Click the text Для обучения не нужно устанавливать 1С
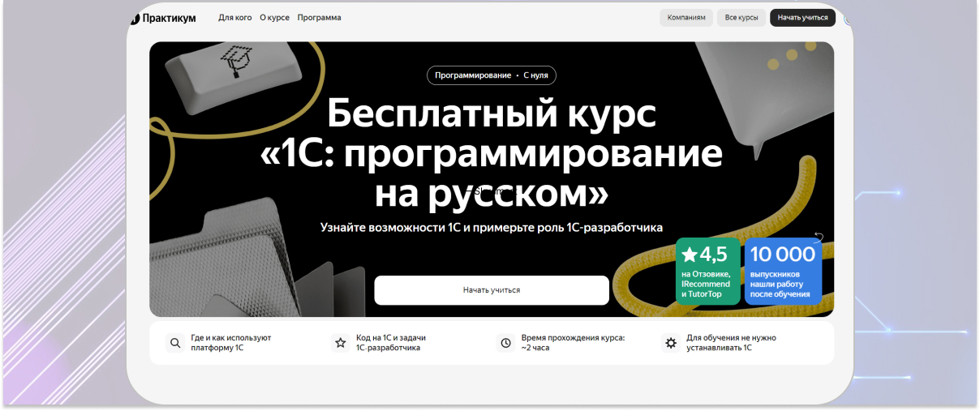 click(732, 343)
